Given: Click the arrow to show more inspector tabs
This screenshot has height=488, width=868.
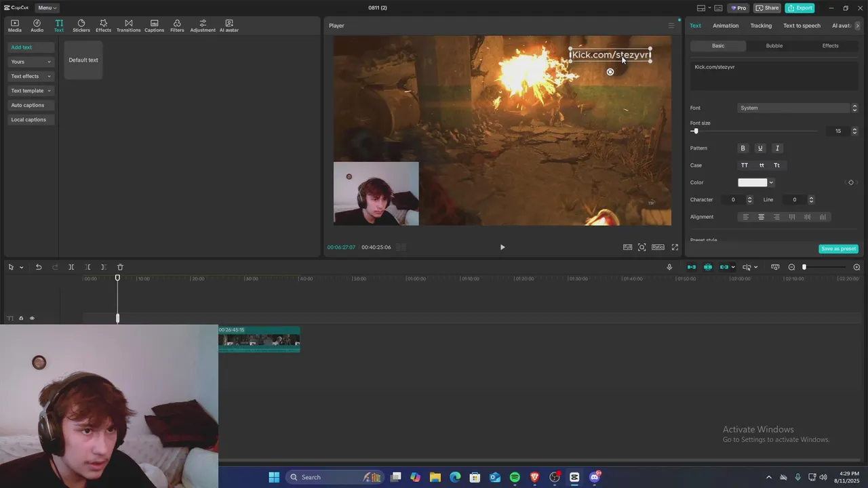Looking at the screenshot, I should click(x=858, y=26).
